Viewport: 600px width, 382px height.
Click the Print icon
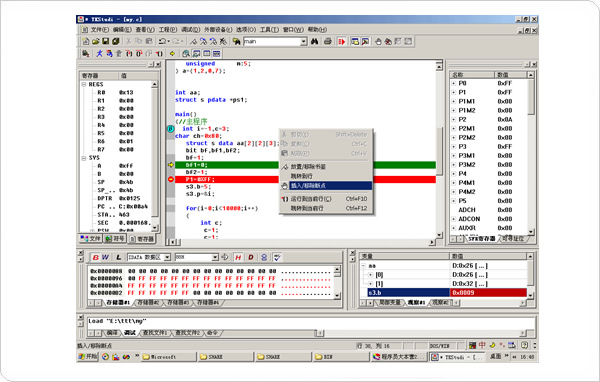pos(328,41)
